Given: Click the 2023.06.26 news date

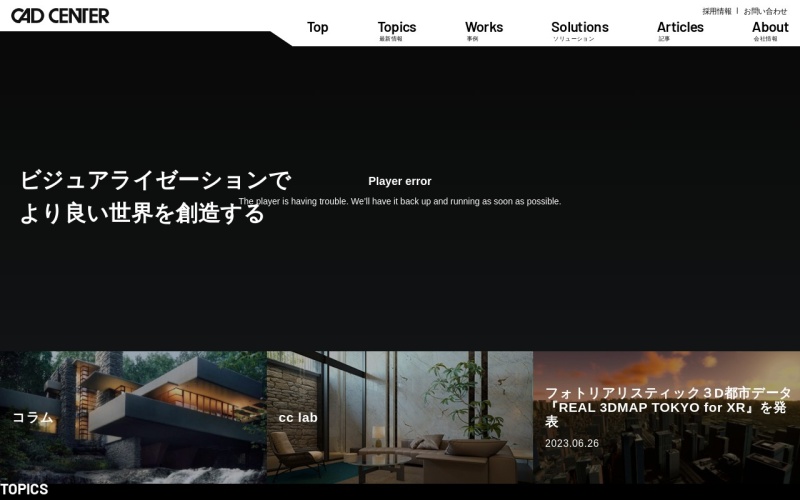Looking at the screenshot, I should [572, 443].
